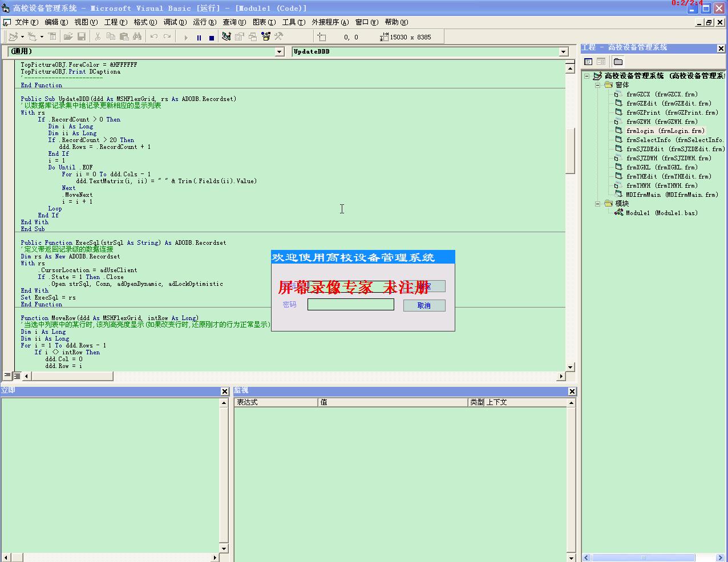Close the 立即 immediate window panel

click(224, 391)
